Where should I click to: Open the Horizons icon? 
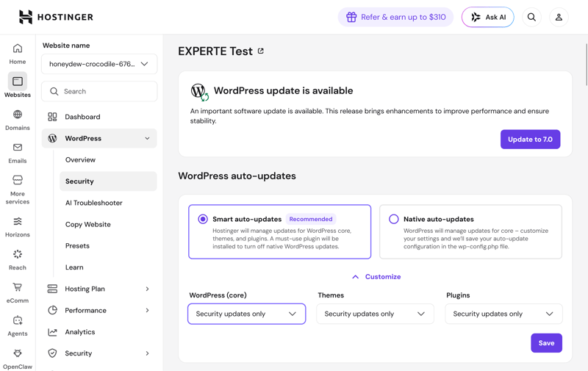tap(18, 221)
